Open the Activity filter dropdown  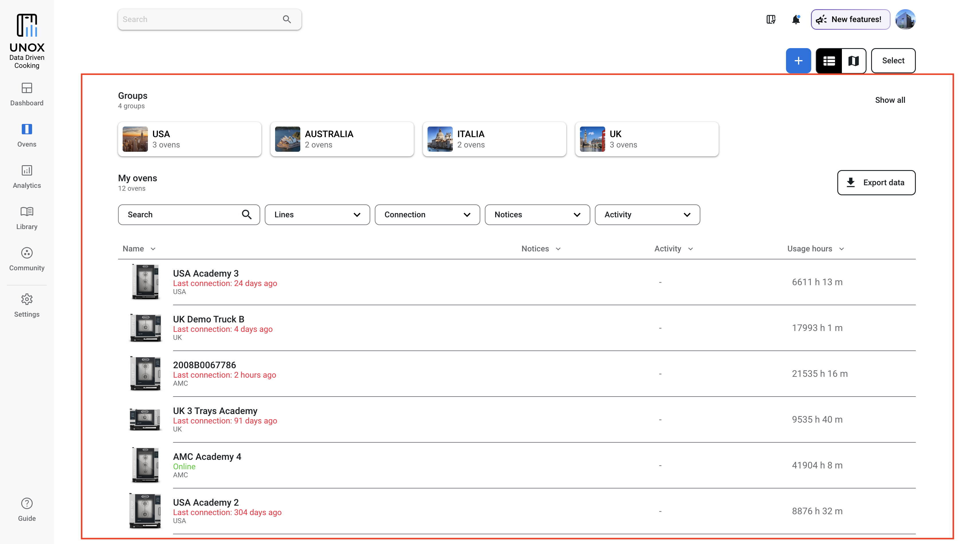pos(647,215)
